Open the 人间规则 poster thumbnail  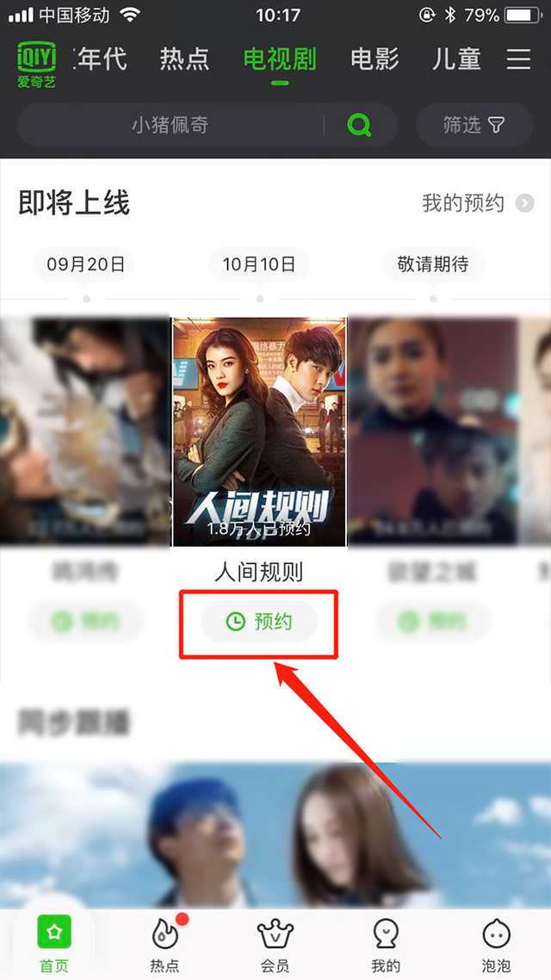tap(259, 431)
